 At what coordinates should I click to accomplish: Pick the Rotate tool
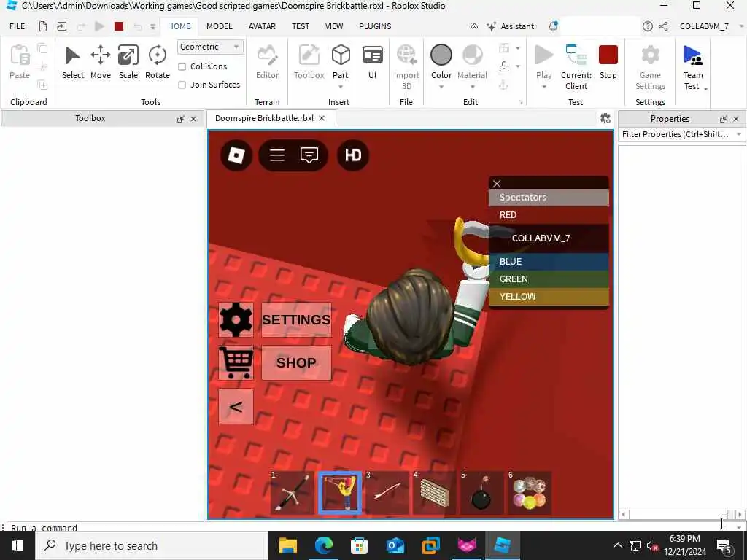(158, 62)
